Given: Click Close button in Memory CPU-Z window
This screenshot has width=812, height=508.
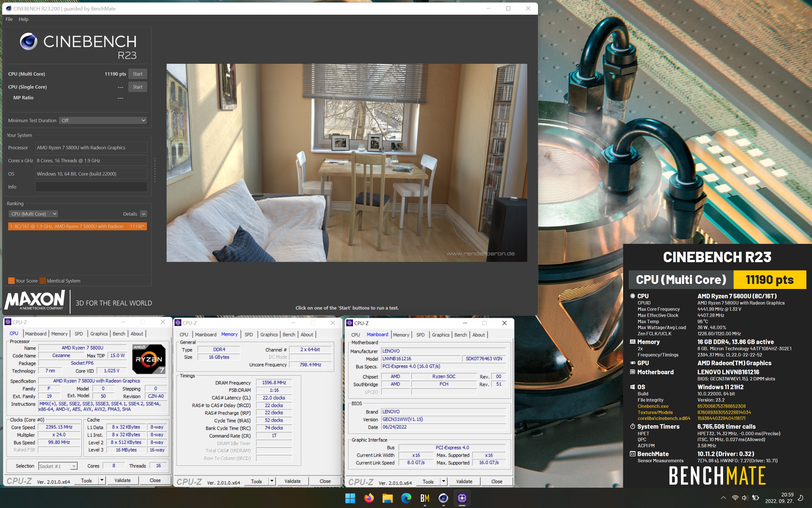Looking at the screenshot, I should pos(325,481).
